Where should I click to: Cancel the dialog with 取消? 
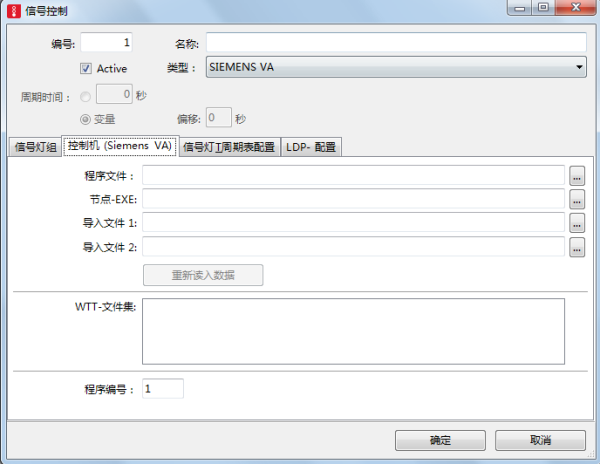pos(540,440)
